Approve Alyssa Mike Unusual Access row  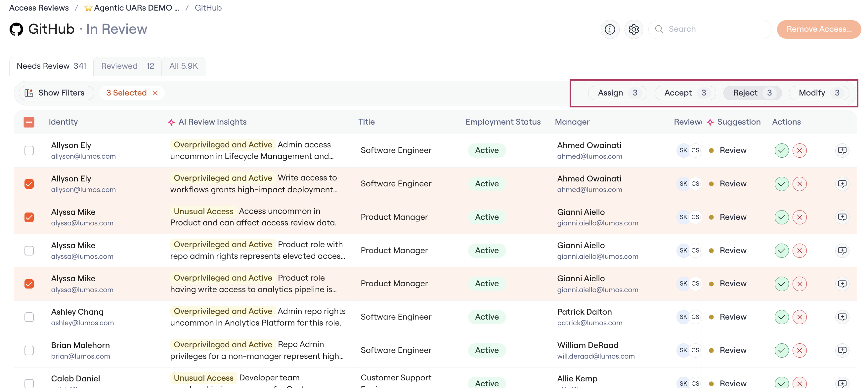point(781,217)
